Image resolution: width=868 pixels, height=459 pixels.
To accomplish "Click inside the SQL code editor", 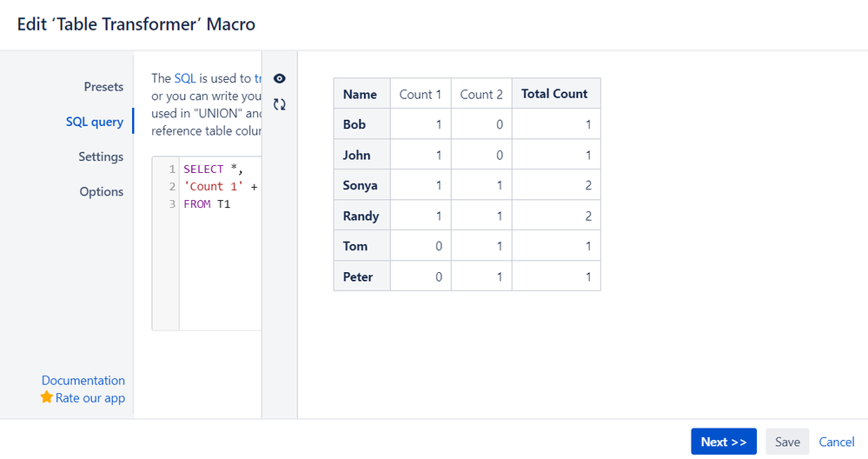I will click(x=220, y=266).
